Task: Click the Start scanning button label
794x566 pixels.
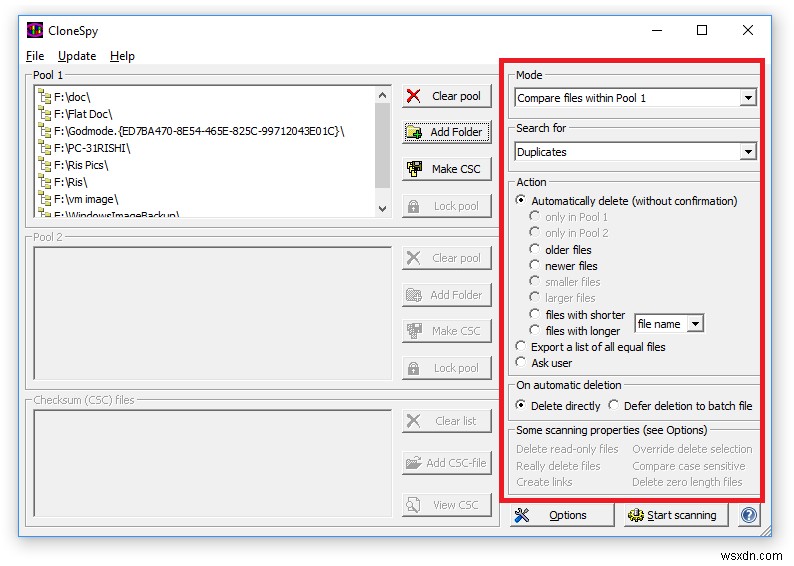Action: (x=682, y=515)
